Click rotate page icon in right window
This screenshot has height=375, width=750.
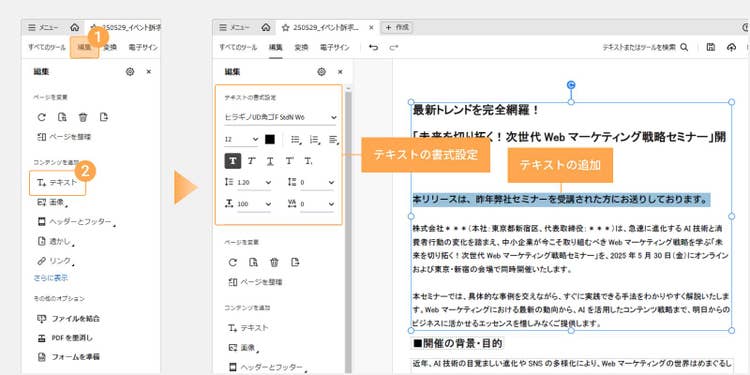[233, 262]
